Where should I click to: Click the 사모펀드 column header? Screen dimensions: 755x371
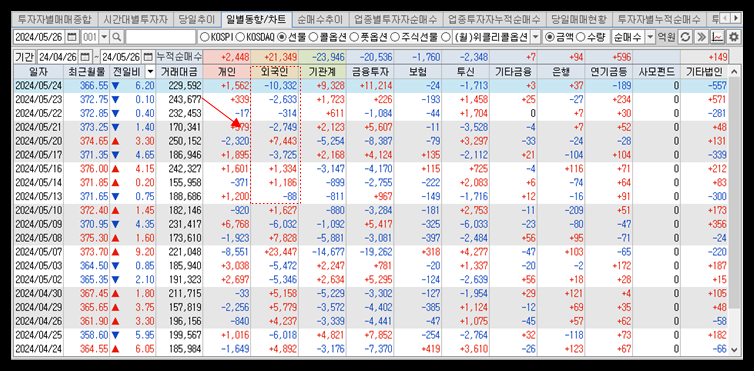click(x=656, y=72)
